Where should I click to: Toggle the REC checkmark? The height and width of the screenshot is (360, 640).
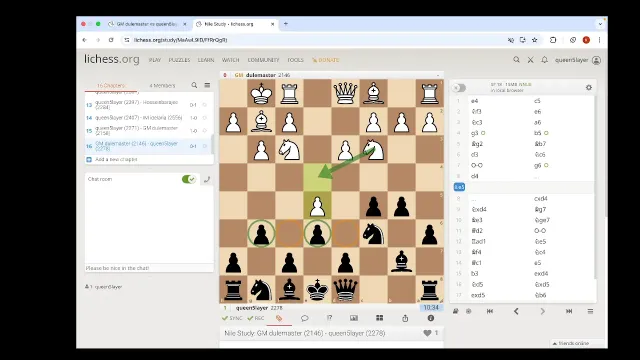point(256,318)
